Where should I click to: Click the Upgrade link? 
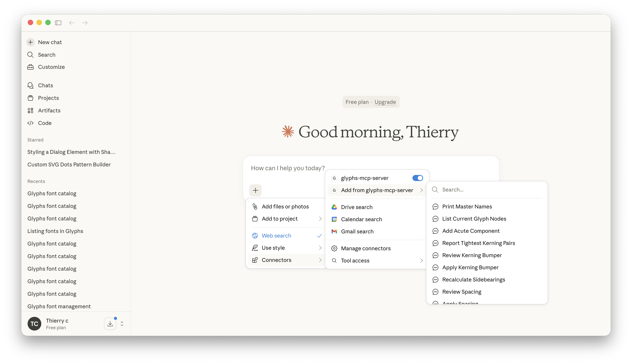pyautogui.click(x=385, y=102)
